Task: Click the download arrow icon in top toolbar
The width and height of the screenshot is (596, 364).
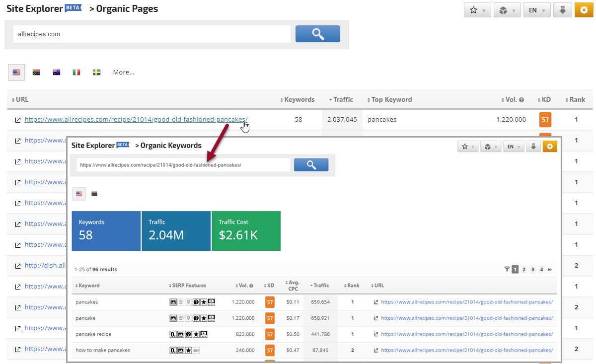Action: click(x=562, y=10)
